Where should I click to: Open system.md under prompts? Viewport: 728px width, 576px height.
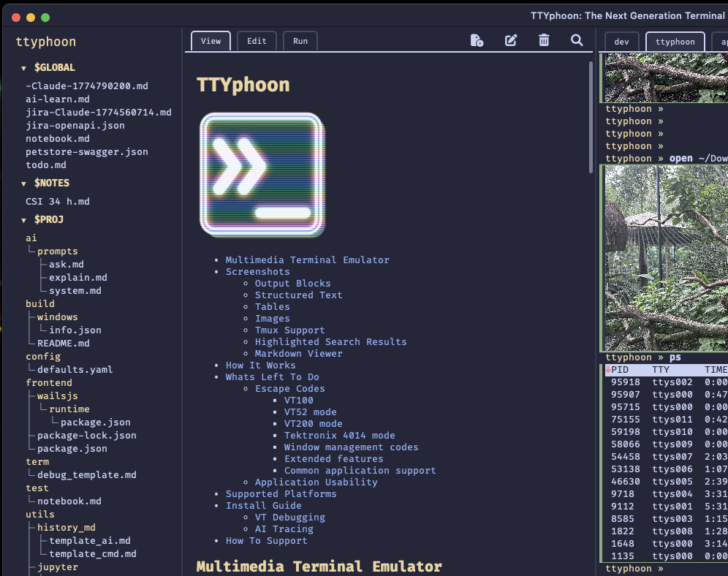[75, 290]
